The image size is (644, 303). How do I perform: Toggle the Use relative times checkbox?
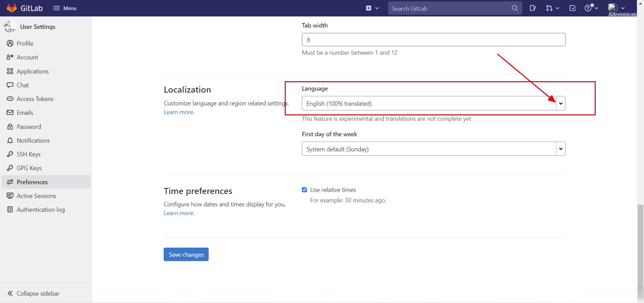coord(305,190)
